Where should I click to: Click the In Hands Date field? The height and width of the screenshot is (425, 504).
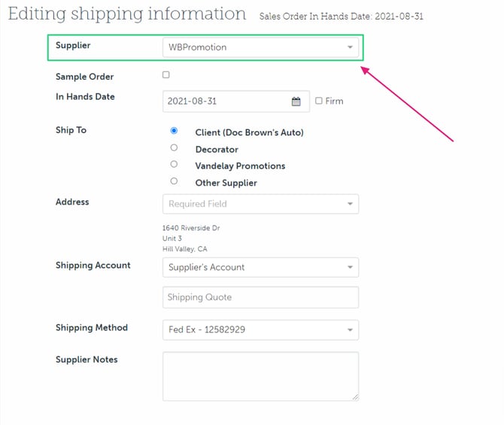point(226,102)
